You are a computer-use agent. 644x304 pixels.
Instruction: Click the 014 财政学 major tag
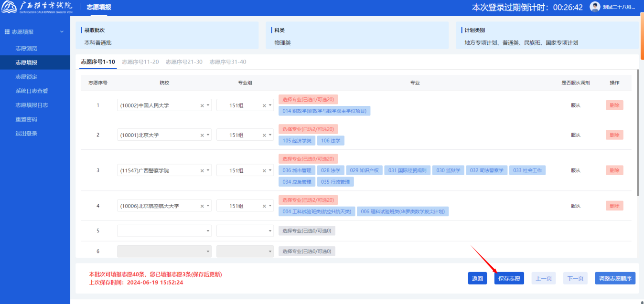(x=324, y=111)
